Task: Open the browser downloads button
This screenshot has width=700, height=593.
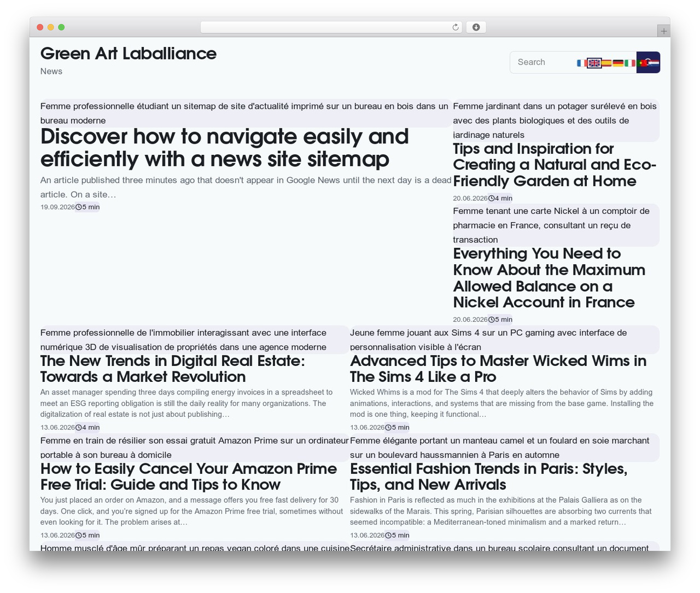Action: point(476,27)
